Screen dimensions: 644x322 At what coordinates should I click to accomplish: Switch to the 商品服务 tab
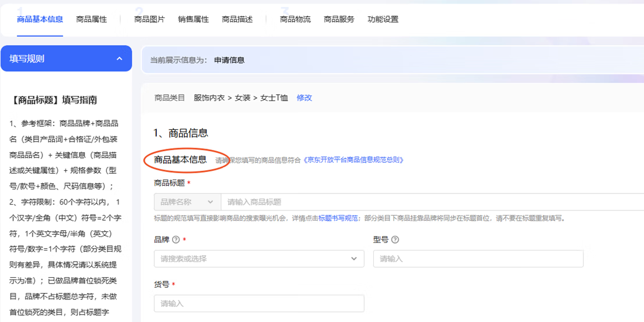(x=339, y=19)
